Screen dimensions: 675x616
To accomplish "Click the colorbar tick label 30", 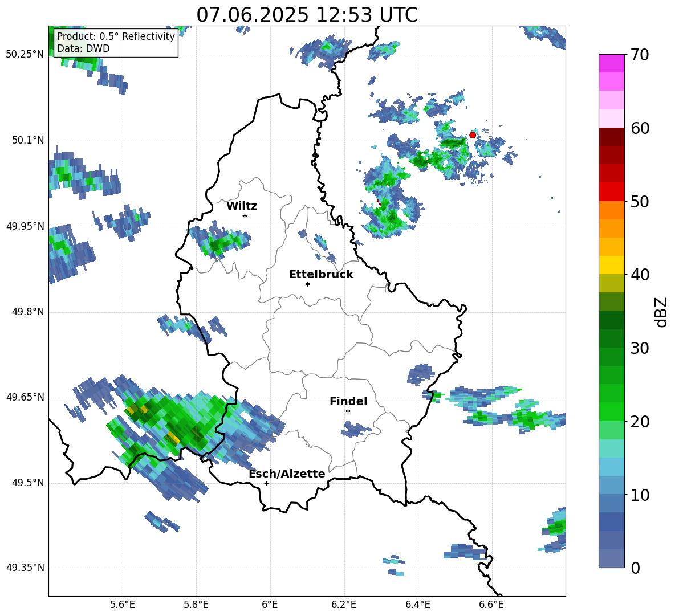I will [x=640, y=348].
